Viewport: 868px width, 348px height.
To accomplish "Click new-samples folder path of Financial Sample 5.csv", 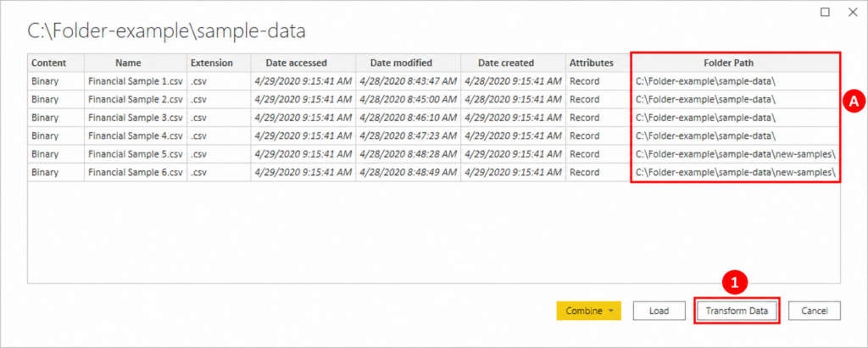I will [735, 154].
